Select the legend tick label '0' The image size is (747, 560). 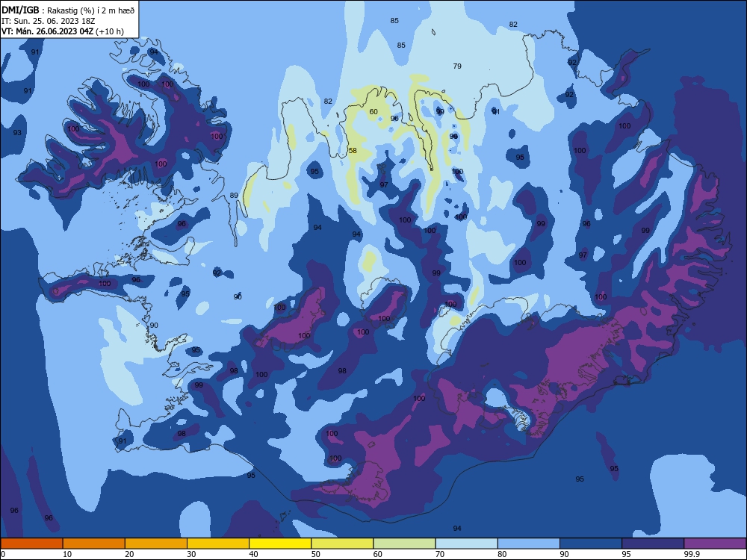[x=3, y=554]
